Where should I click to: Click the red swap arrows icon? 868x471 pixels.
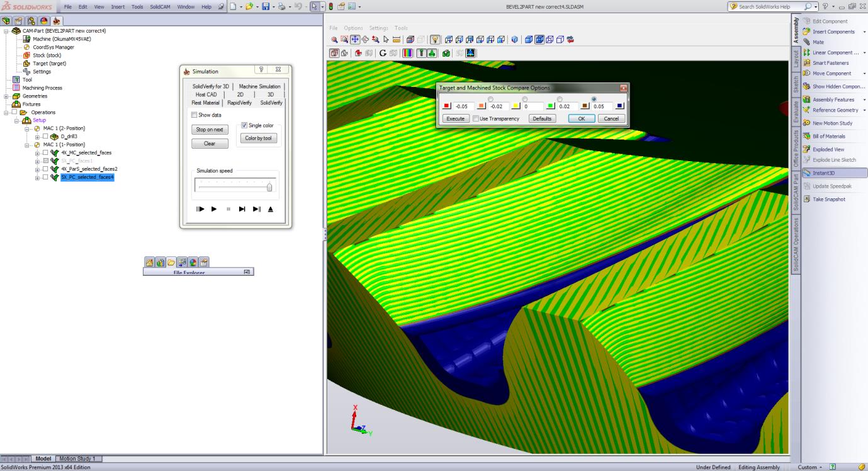(570, 40)
